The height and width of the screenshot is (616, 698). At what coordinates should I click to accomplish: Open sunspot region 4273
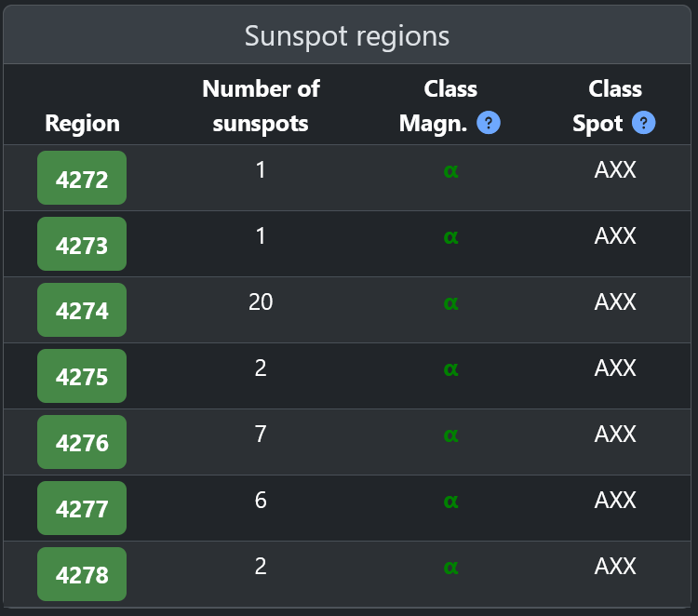pyautogui.click(x=82, y=245)
